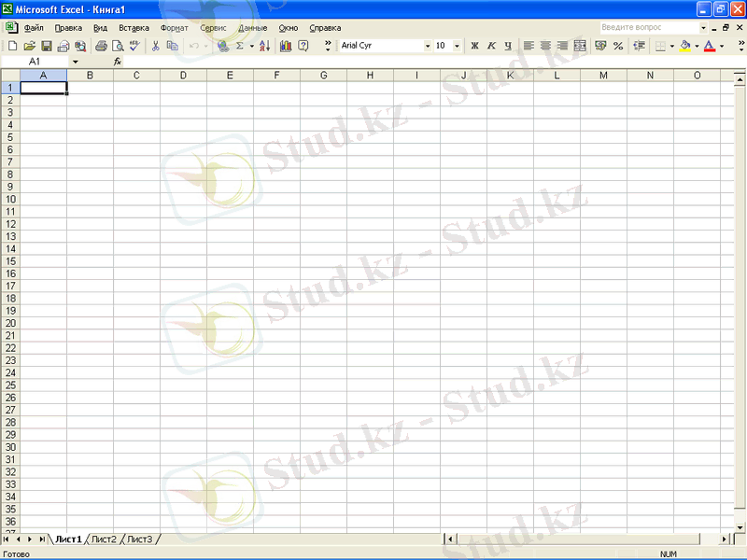Screen dimensions: 747x560
Task: Open the Правка menu
Action: coord(68,28)
